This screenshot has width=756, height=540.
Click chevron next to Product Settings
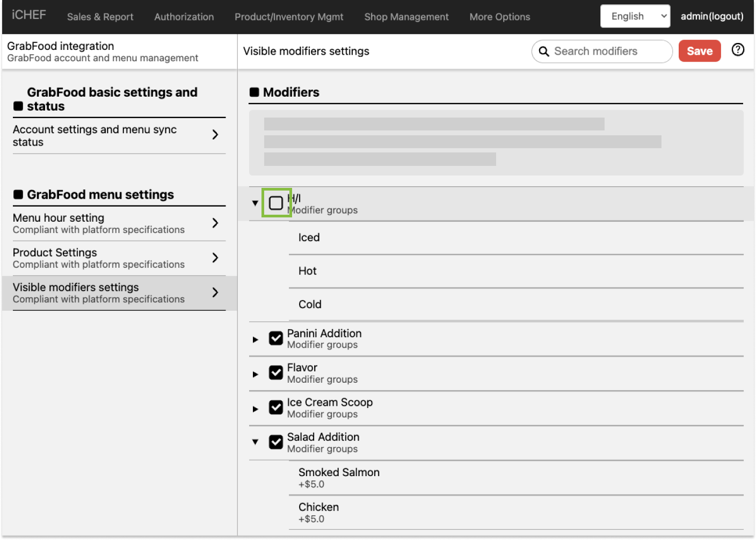[x=215, y=258]
